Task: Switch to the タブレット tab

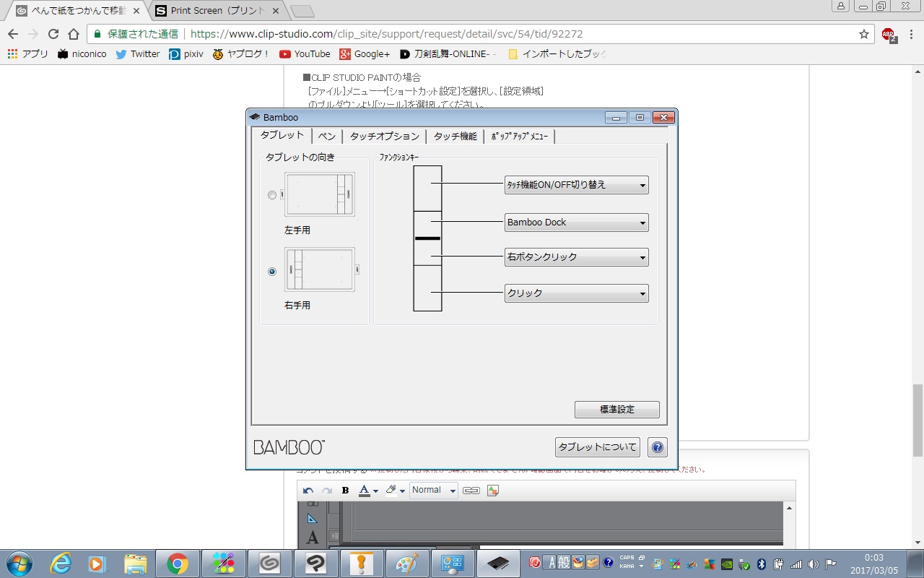Action: [282, 135]
